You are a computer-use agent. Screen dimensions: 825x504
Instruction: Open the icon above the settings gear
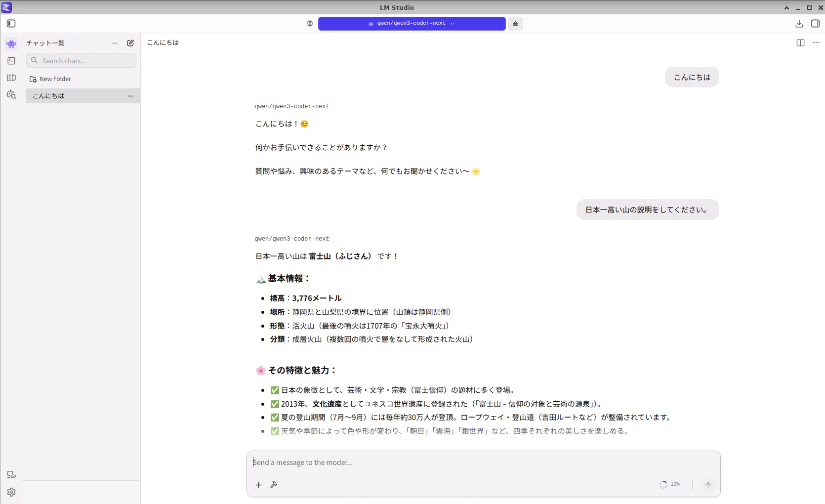(x=11, y=474)
